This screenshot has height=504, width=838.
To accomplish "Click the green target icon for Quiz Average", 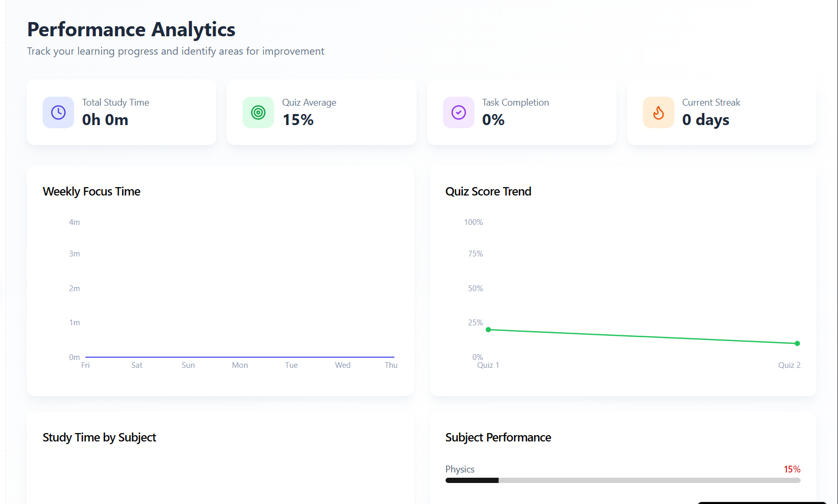I will click(258, 112).
